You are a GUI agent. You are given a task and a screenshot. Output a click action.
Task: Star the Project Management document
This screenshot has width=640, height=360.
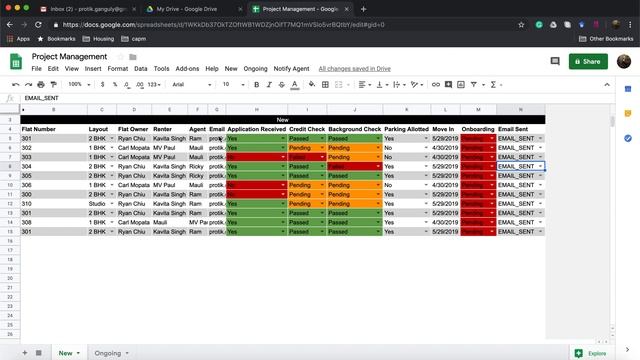120,57
